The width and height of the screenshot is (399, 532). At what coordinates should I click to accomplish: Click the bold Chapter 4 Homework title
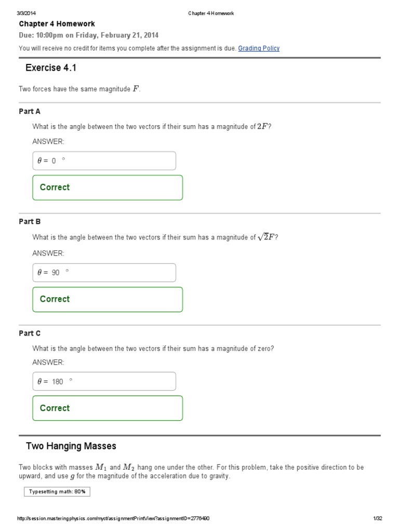coord(57,24)
